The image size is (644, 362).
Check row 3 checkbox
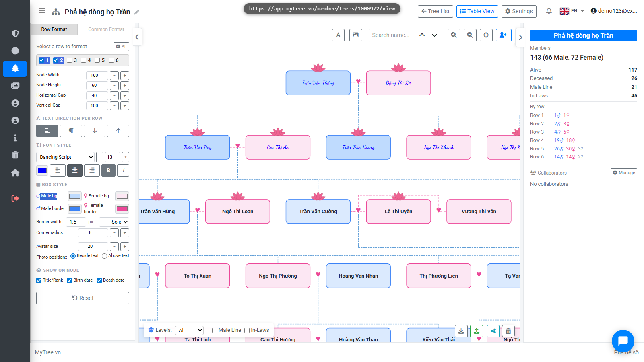click(x=69, y=60)
